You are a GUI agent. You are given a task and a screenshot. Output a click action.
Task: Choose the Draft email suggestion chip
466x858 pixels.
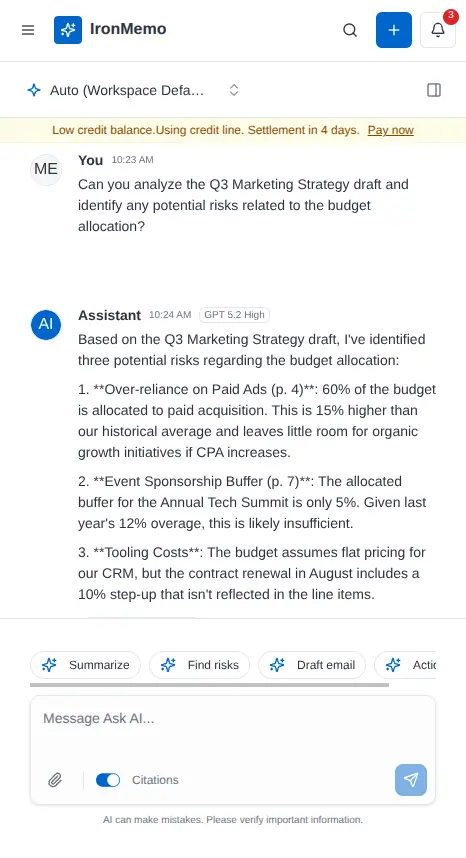[312, 665]
